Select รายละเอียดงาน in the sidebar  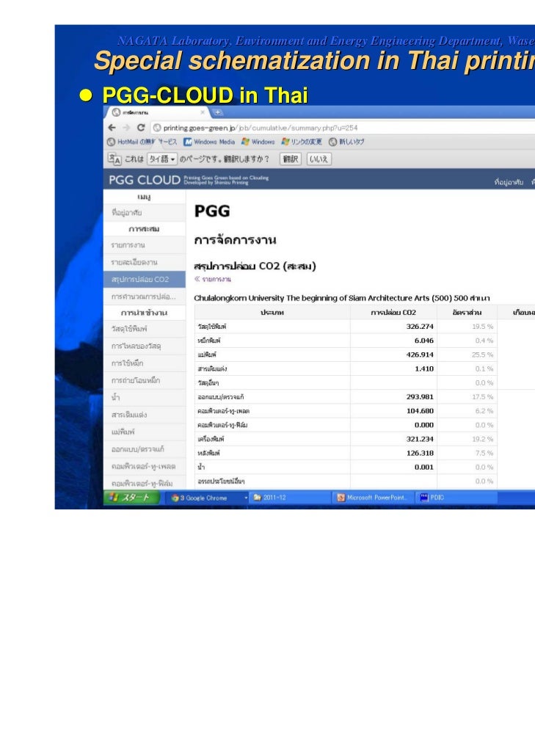144,262
